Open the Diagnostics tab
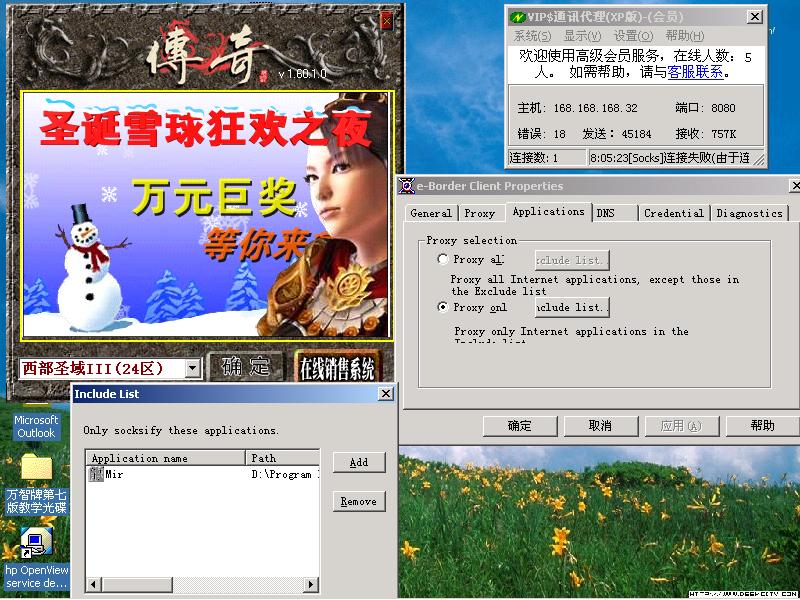This screenshot has width=800, height=600. [749, 213]
